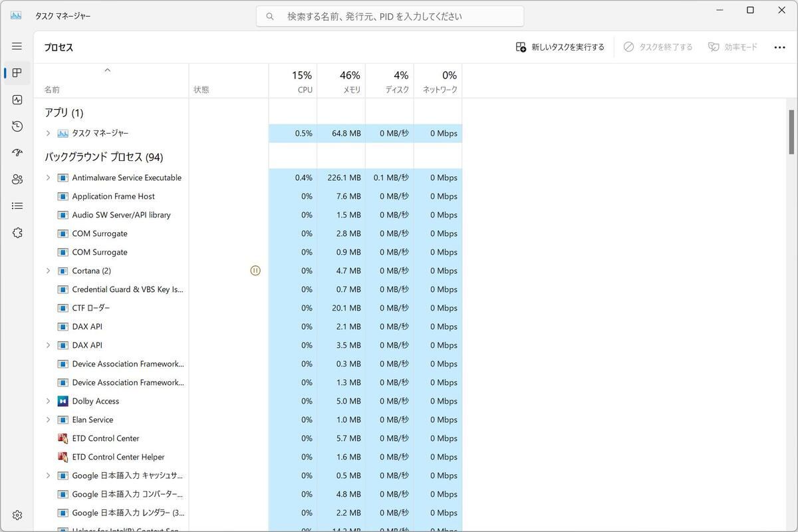Click the Elan Service process icon

click(x=63, y=420)
